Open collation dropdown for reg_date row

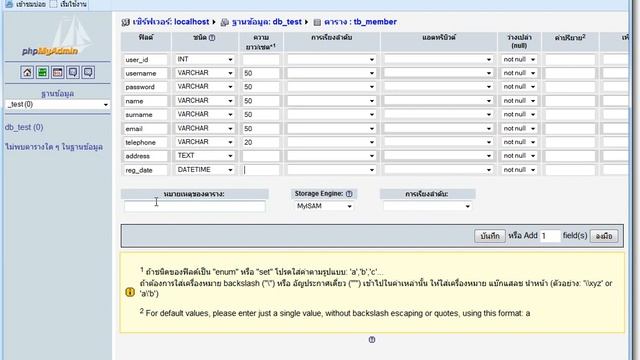[x=331, y=170]
